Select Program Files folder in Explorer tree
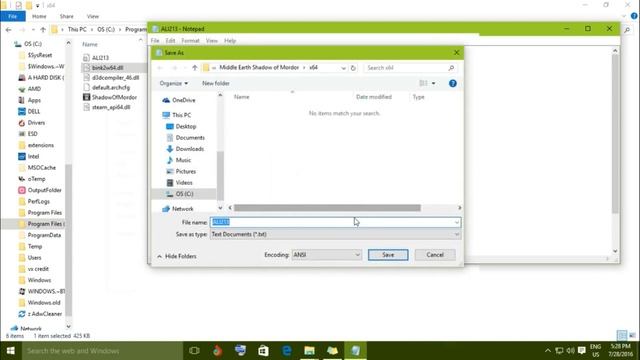Viewport: 640px width, 360px height. coord(44,213)
